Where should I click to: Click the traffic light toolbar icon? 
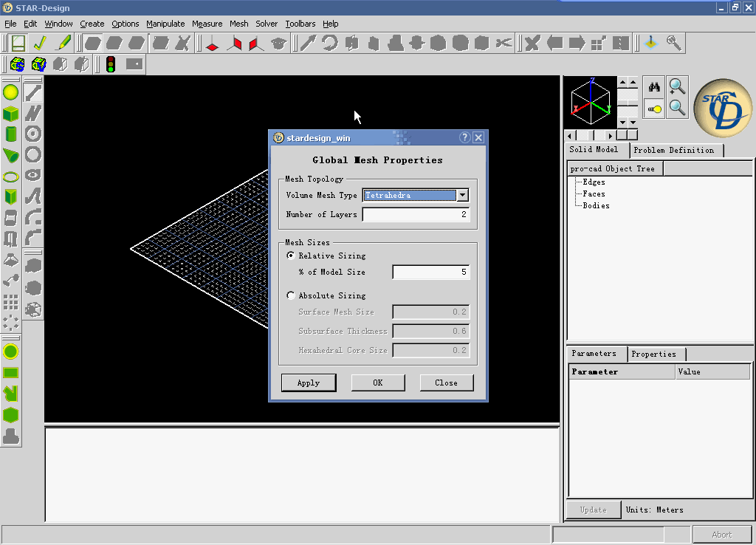point(111,64)
